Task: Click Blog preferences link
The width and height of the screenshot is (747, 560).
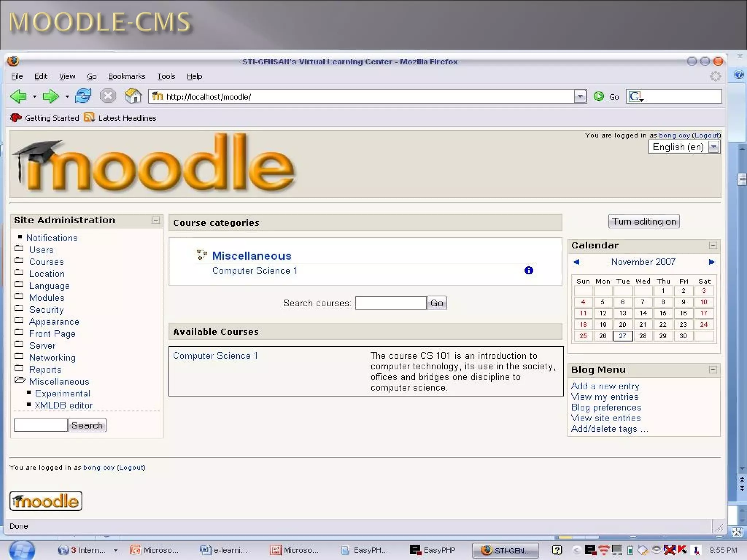Action: (606, 407)
